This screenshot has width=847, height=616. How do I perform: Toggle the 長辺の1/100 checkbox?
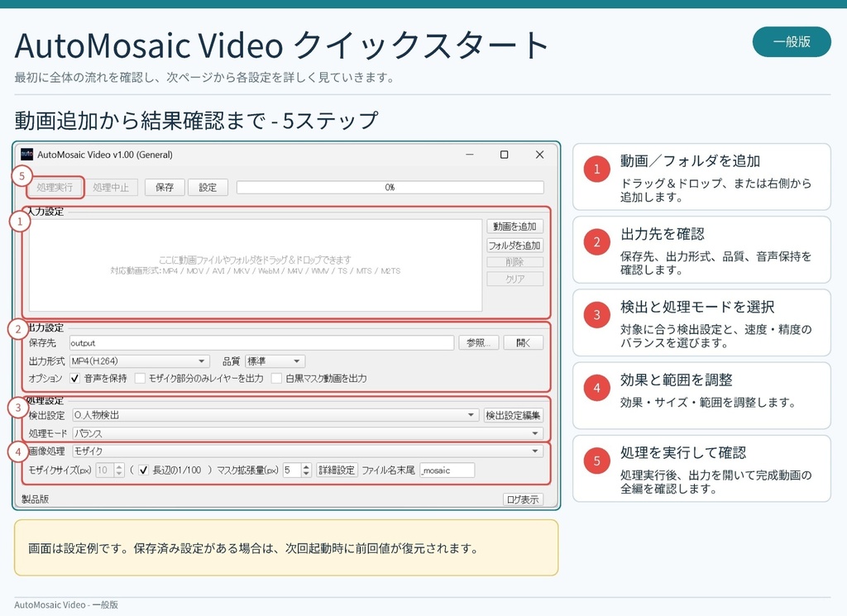point(143,470)
